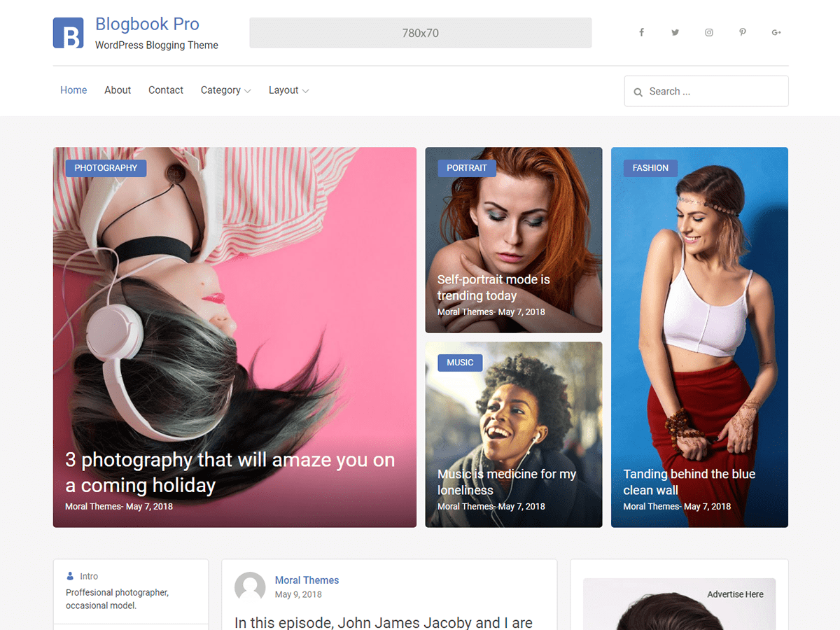This screenshot has width=840, height=630.
Task: Open post 'In this episode, John James Jacoby'
Action: 383,622
